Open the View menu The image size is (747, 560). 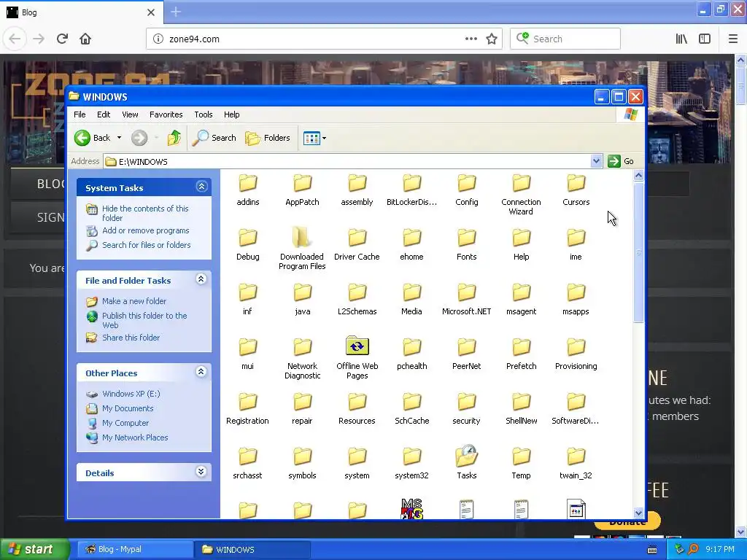coord(130,114)
